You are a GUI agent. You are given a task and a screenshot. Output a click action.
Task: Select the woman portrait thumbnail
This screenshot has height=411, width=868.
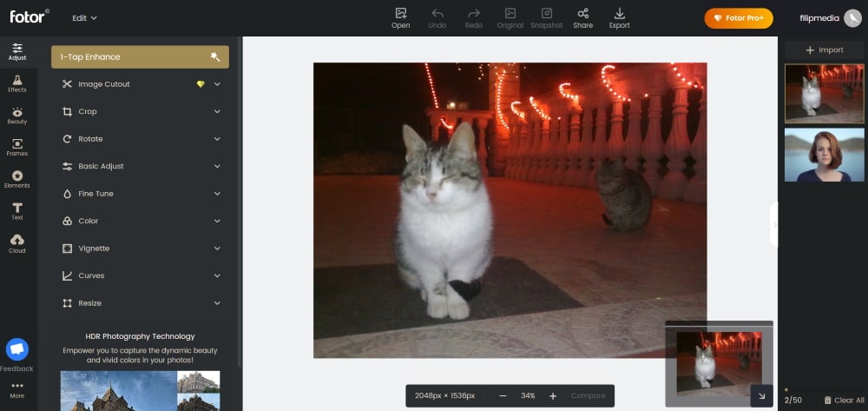(x=824, y=155)
